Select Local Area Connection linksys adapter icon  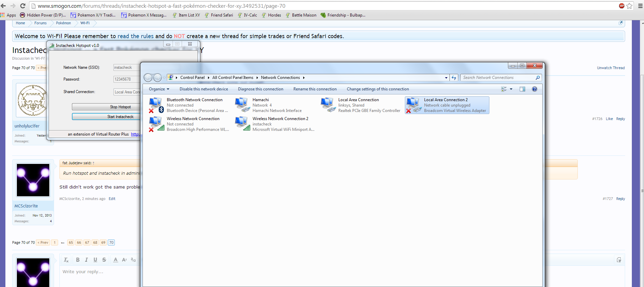click(328, 105)
